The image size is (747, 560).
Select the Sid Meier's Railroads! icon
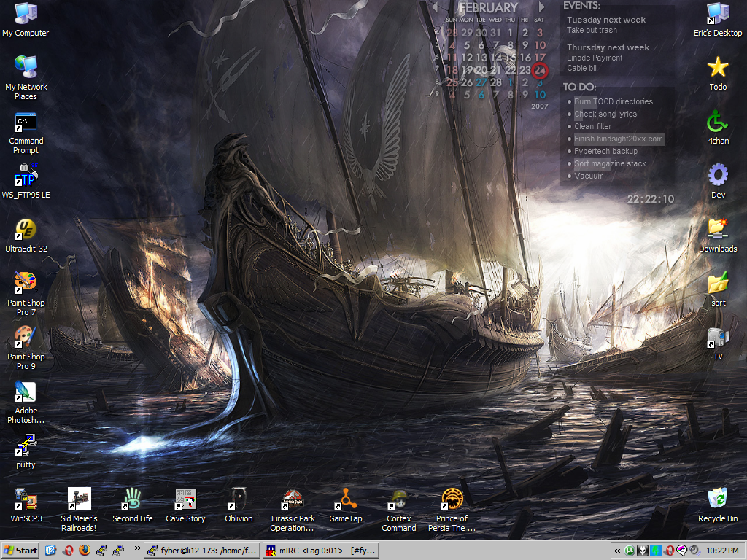[x=79, y=510]
